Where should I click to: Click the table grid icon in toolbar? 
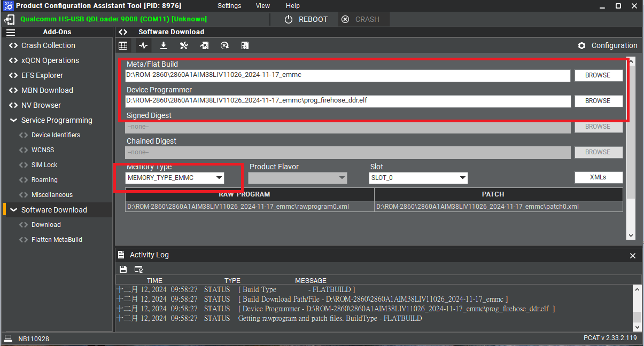click(123, 46)
